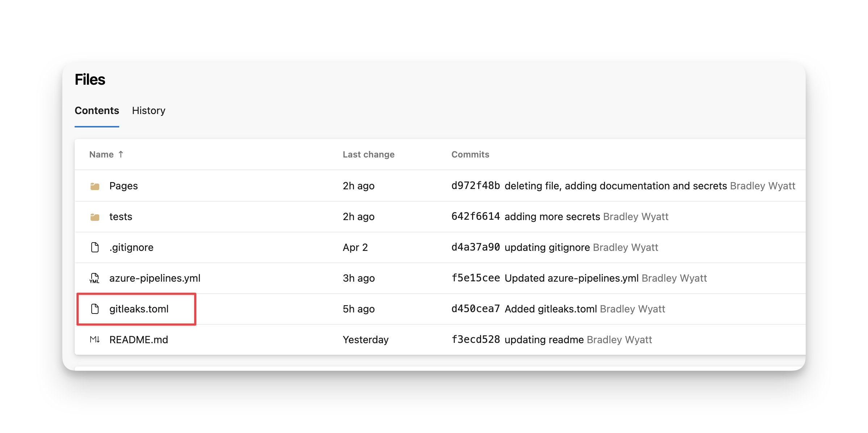Open the README.md file
This screenshot has width=868, height=433.
tap(139, 340)
